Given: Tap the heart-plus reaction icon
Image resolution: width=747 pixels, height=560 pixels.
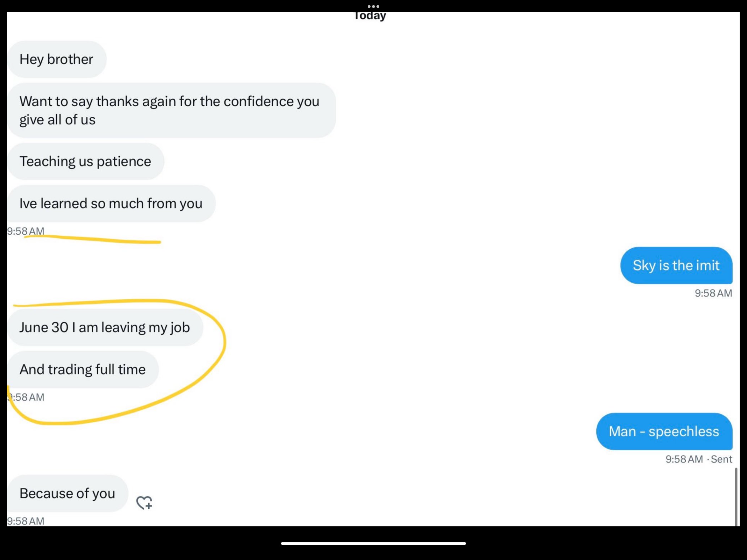Looking at the screenshot, I should (x=144, y=503).
